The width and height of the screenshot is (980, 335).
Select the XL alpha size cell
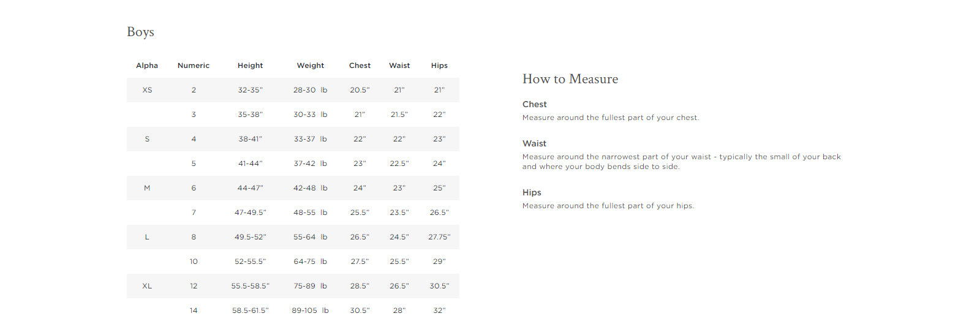pos(147,286)
